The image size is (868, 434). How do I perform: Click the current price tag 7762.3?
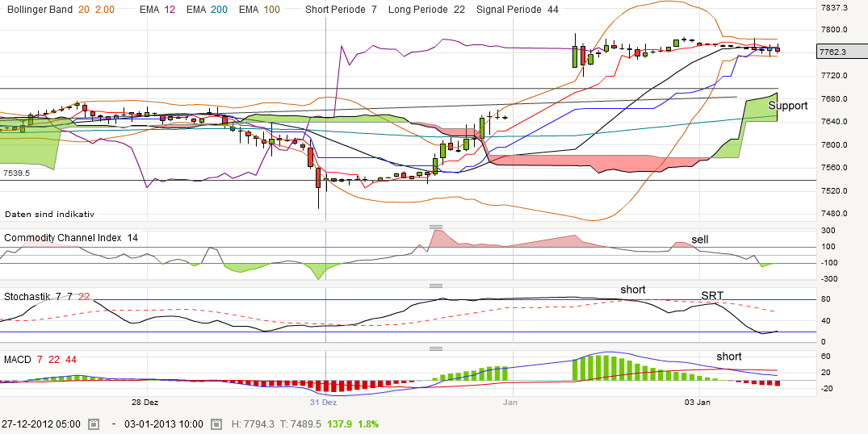pyautogui.click(x=832, y=52)
